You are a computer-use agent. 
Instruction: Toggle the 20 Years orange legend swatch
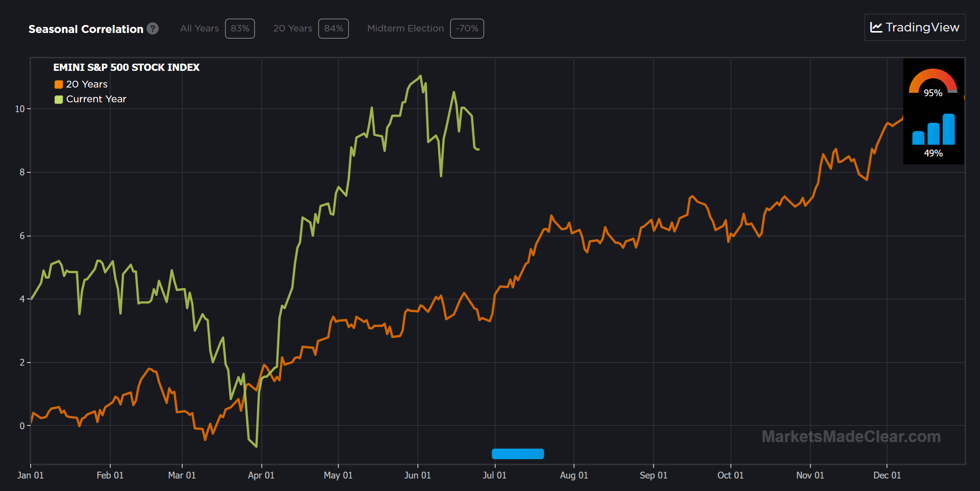pos(59,84)
